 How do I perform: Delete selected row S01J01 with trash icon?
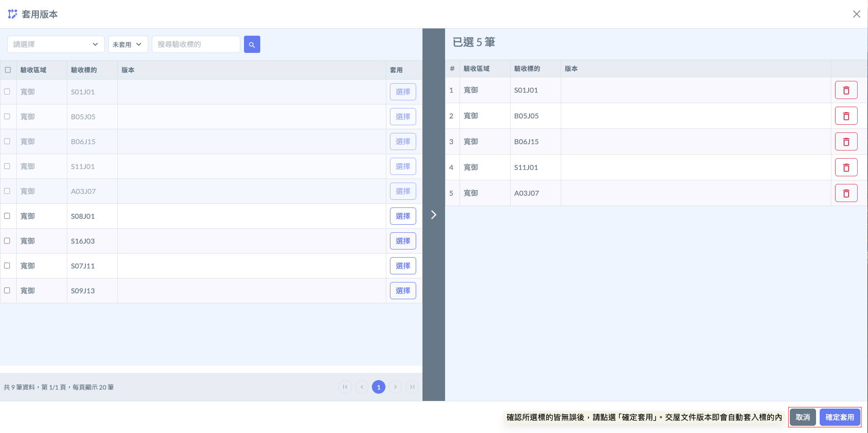point(846,90)
